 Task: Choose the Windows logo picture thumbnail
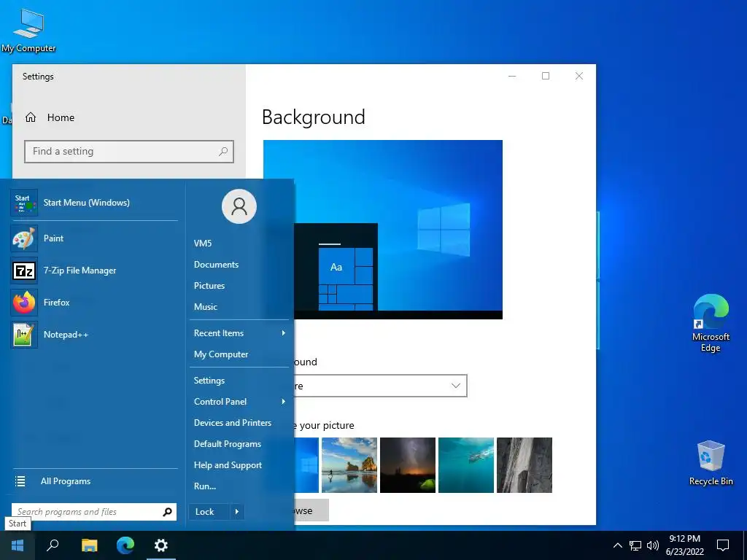(x=306, y=465)
